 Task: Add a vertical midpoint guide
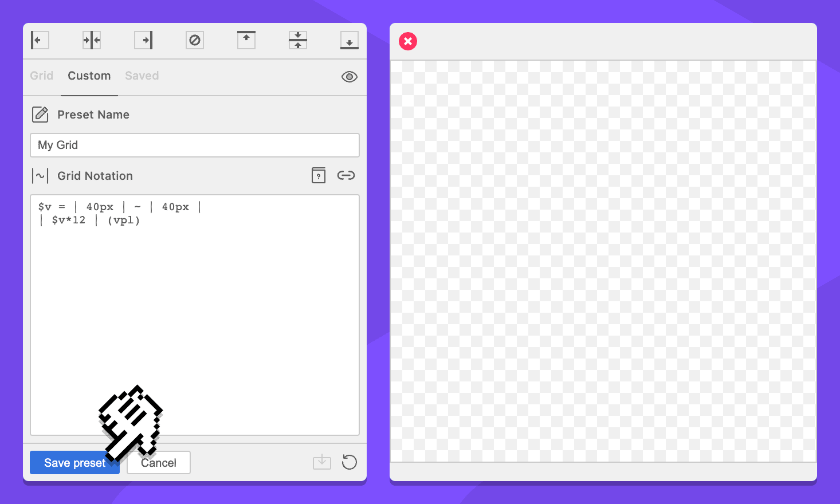tap(92, 40)
